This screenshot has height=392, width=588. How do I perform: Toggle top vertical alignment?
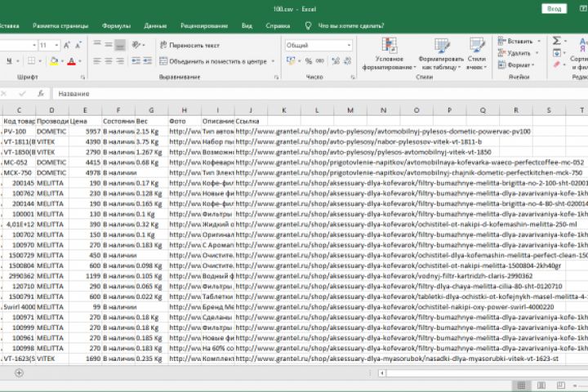pyautogui.click(x=96, y=45)
